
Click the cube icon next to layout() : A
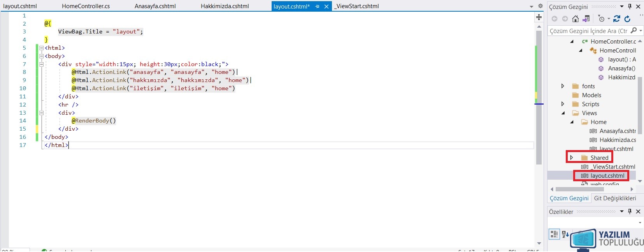(x=601, y=59)
